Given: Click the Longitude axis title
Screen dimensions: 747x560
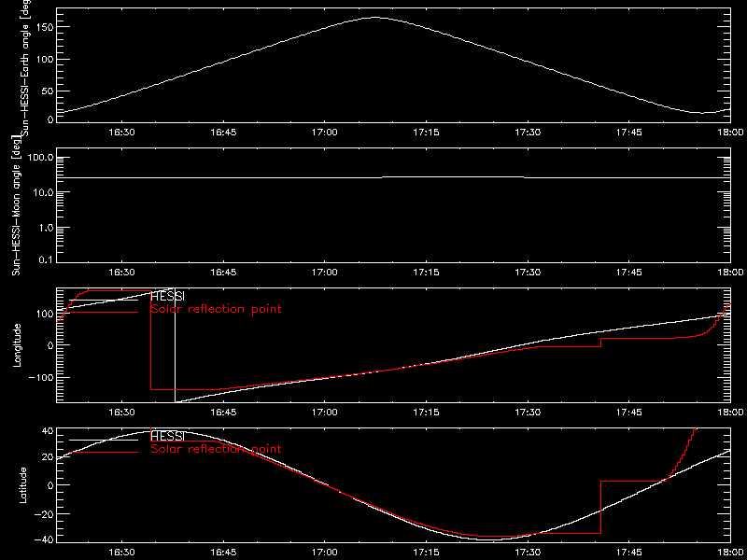Looking at the screenshot, I should 17,344.
